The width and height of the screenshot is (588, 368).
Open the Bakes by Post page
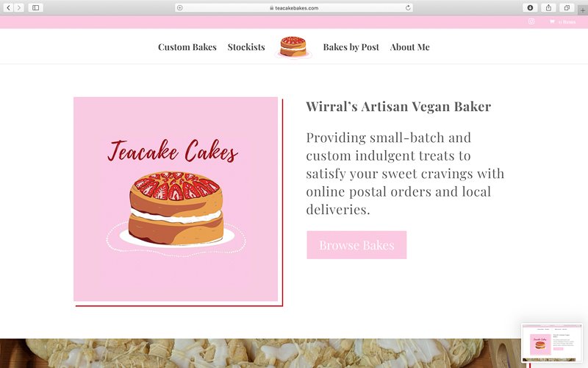[x=351, y=47]
